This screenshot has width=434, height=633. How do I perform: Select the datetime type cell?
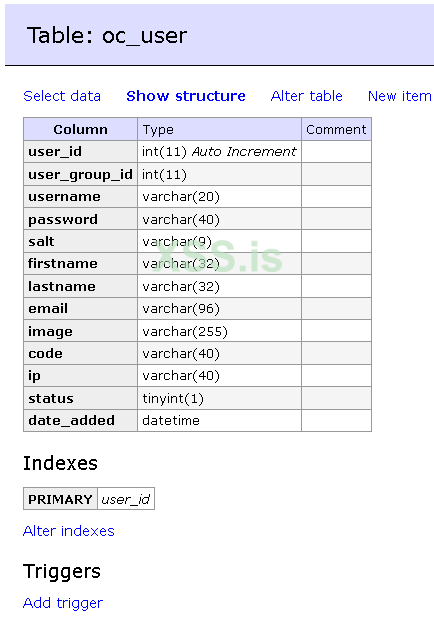[x=219, y=421]
